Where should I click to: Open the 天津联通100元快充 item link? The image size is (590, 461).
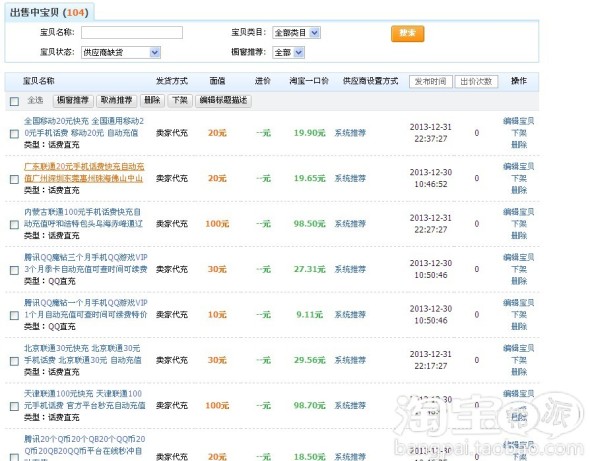click(x=85, y=400)
